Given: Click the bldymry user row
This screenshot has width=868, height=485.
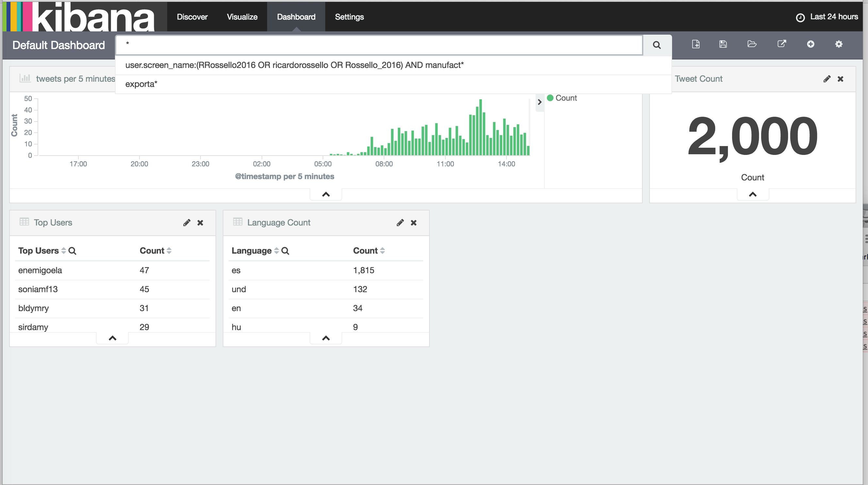Looking at the screenshot, I should pyautogui.click(x=112, y=308).
